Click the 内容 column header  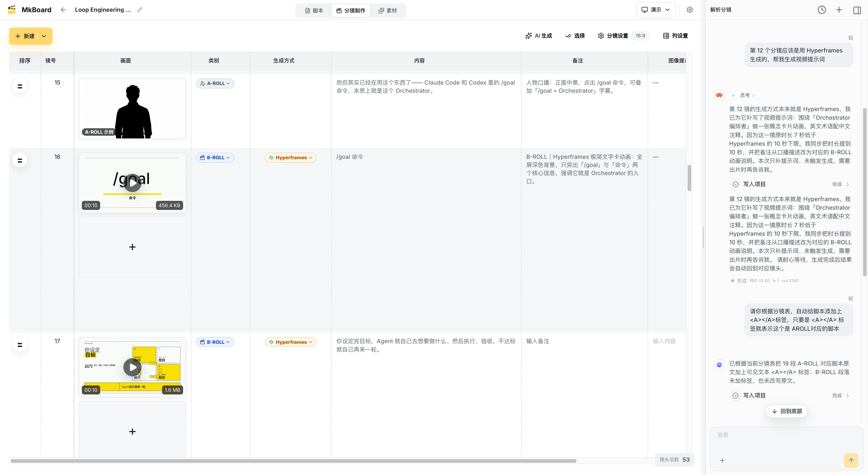pyautogui.click(x=420, y=61)
